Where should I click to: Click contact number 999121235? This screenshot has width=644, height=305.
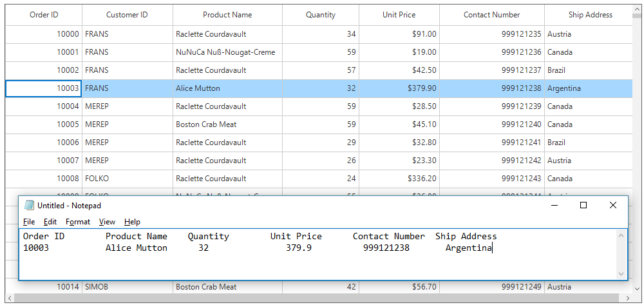coord(492,34)
